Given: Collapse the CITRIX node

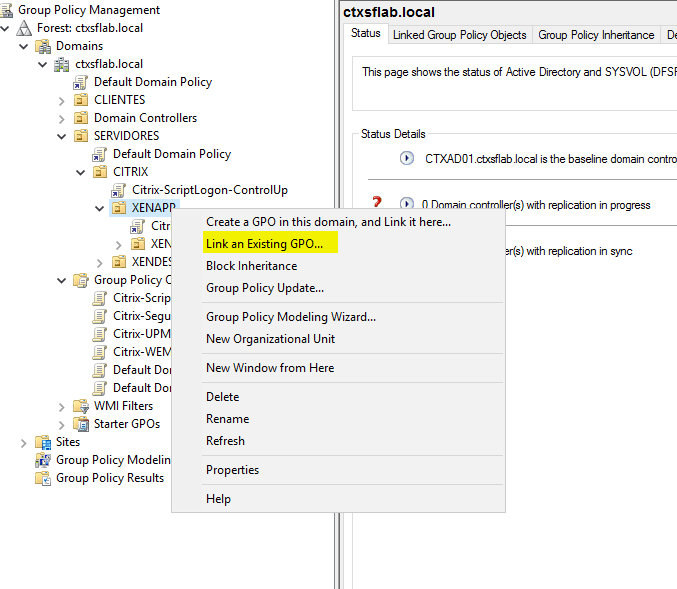Looking at the screenshot, I should (81, 173).
